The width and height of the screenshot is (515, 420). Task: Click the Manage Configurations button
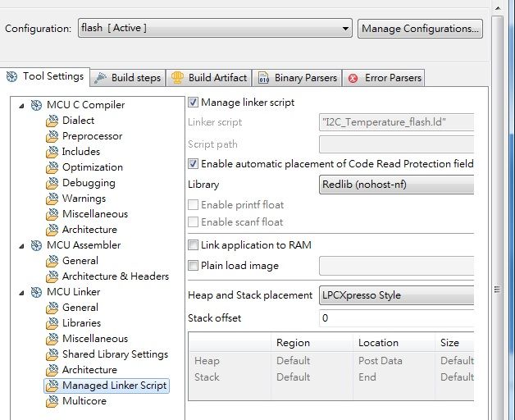tap(420, 28)
